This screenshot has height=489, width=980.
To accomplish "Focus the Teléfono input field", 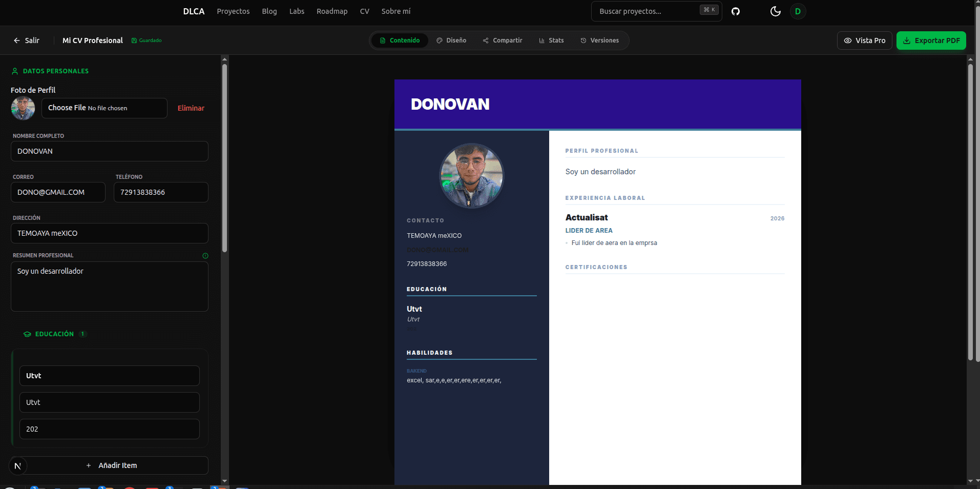I will pos(161,192).
